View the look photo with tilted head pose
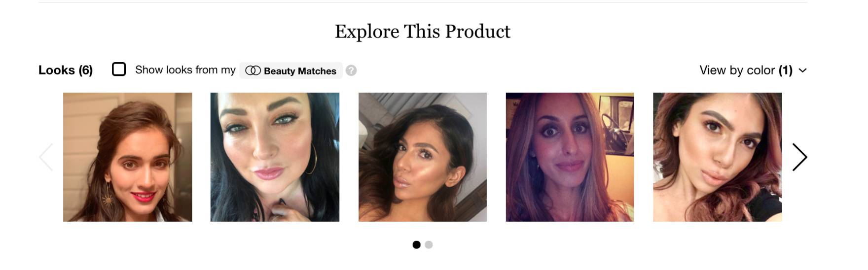The width and height of the screenshot is (868, 270). tap(423, 157)
